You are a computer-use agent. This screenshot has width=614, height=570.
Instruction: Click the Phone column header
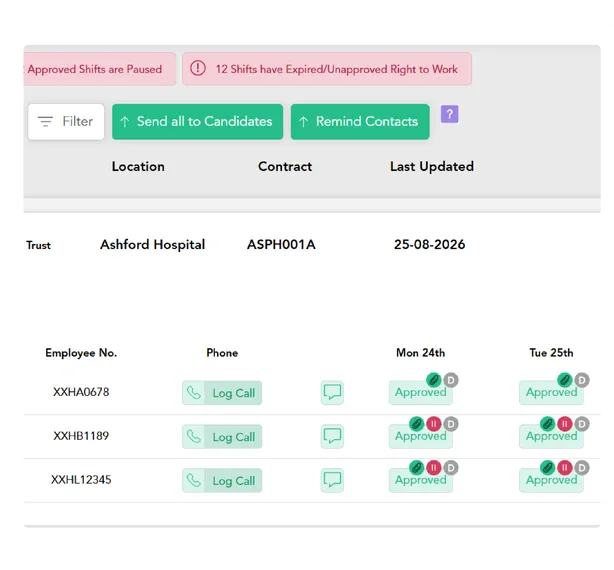[222, 353]
